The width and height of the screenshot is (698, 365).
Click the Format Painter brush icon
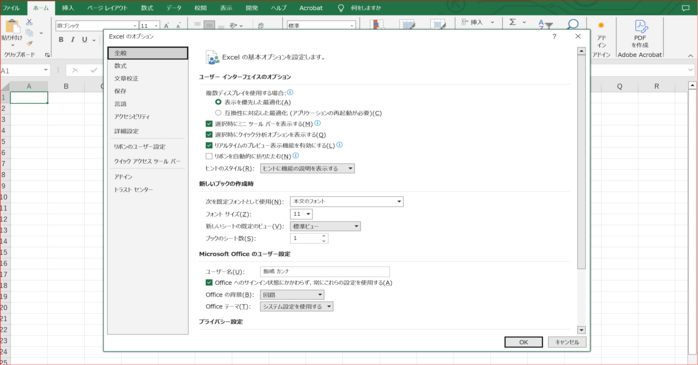[x=29, y=43]
